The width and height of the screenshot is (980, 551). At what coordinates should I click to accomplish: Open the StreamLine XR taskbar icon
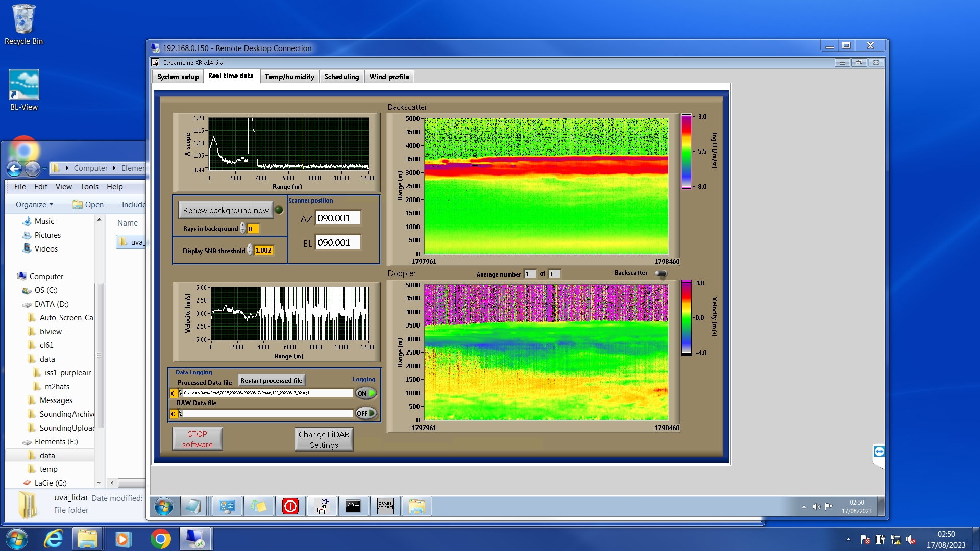click(x=322, y=506)
